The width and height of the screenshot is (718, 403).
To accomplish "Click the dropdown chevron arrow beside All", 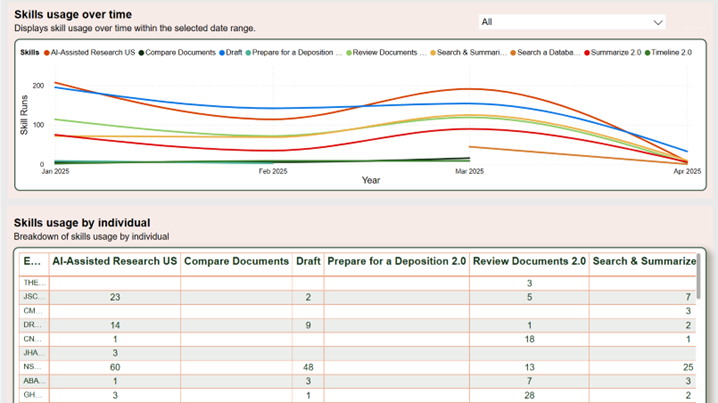I will coord(657,22).
